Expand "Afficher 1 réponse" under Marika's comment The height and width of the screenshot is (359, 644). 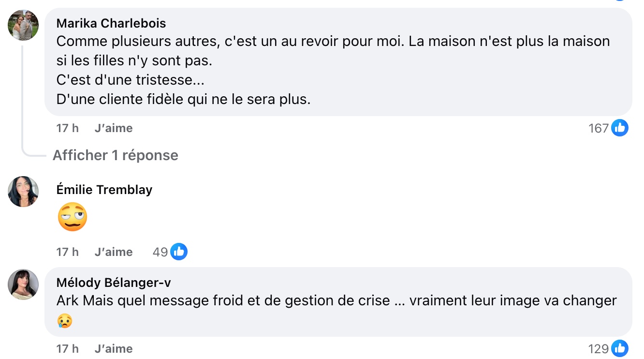[116, 155]
